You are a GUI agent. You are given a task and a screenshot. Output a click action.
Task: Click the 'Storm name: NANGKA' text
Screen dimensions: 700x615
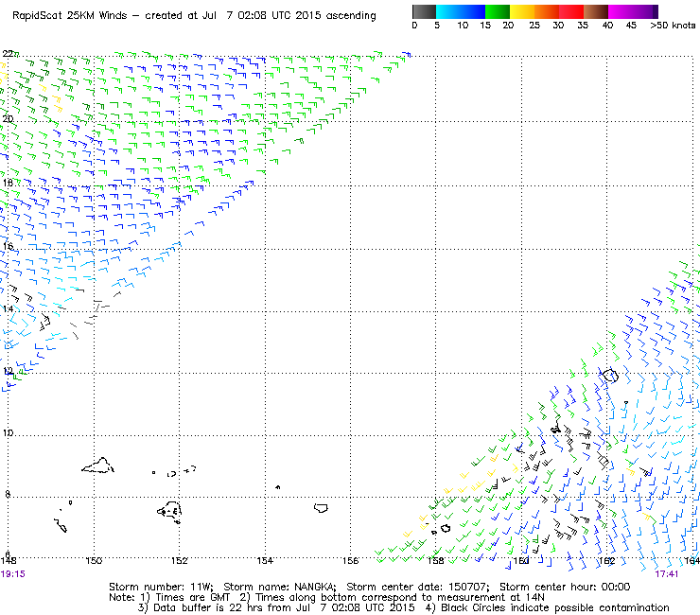(279, 587)
